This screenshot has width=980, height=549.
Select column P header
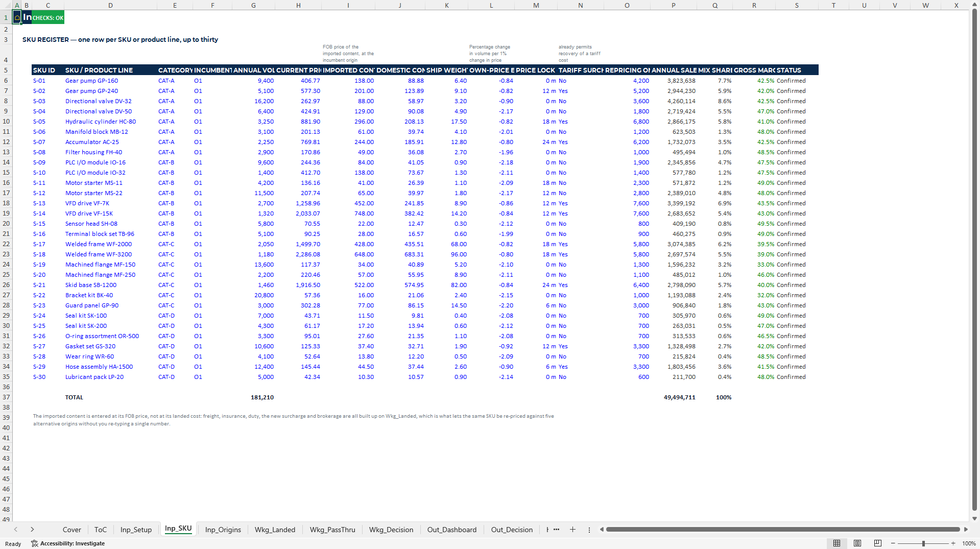[673, 5]
